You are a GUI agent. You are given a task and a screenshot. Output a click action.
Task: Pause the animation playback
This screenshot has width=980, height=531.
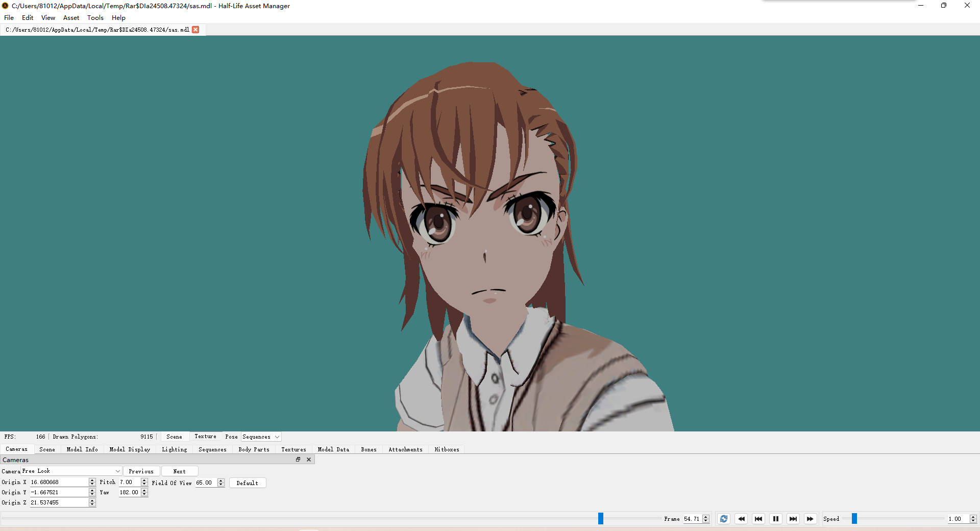(775, 519)
